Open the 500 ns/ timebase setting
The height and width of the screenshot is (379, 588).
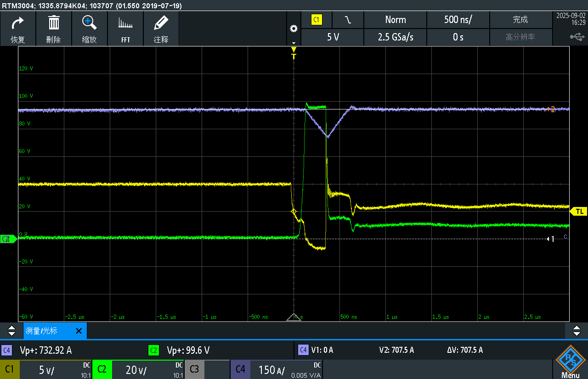click(458, 20)
